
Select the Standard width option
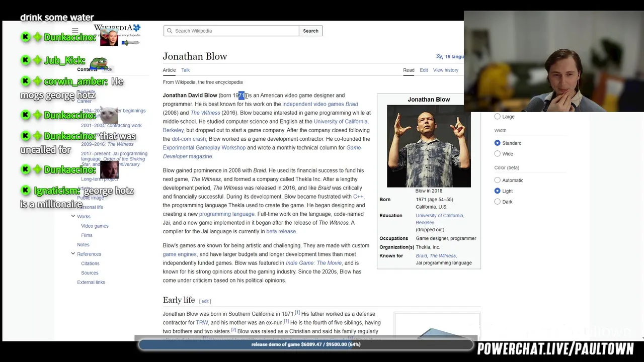498,143
